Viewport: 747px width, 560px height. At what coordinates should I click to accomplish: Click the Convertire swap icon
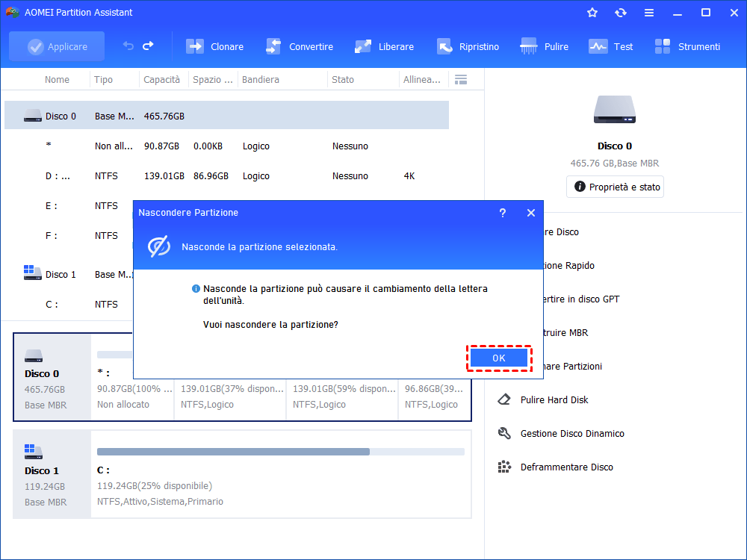273,46
